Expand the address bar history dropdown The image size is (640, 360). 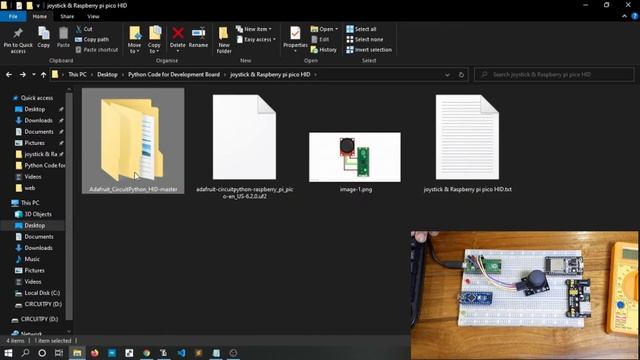point(447,75)
